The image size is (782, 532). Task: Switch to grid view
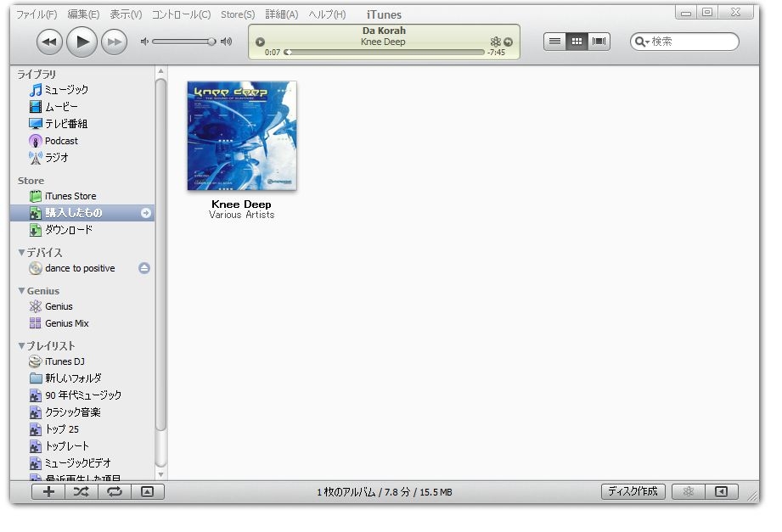click(x=577, y=42)
